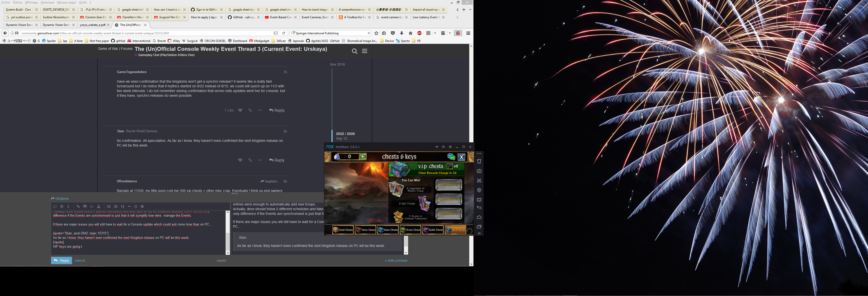Submit the post with the blue Reply button

click(x=61, y=260)
